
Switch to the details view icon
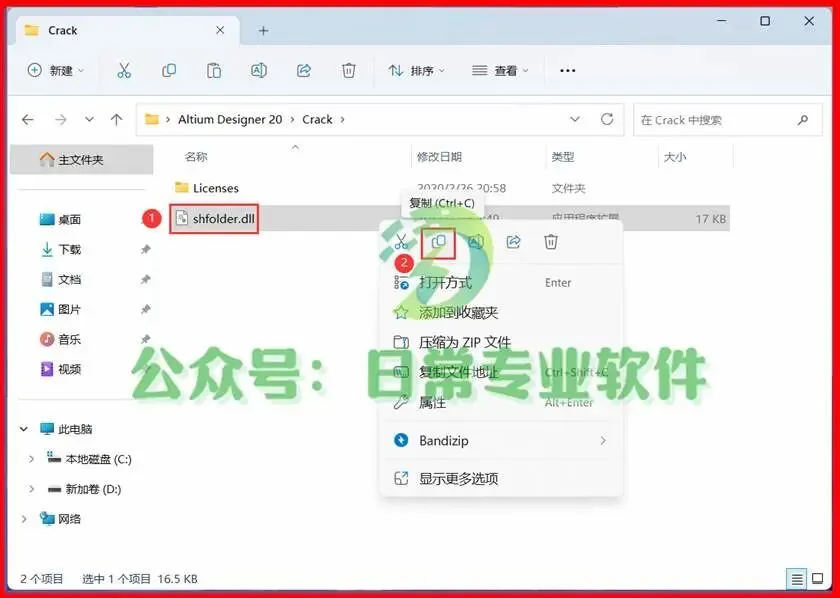pos(797,579)
